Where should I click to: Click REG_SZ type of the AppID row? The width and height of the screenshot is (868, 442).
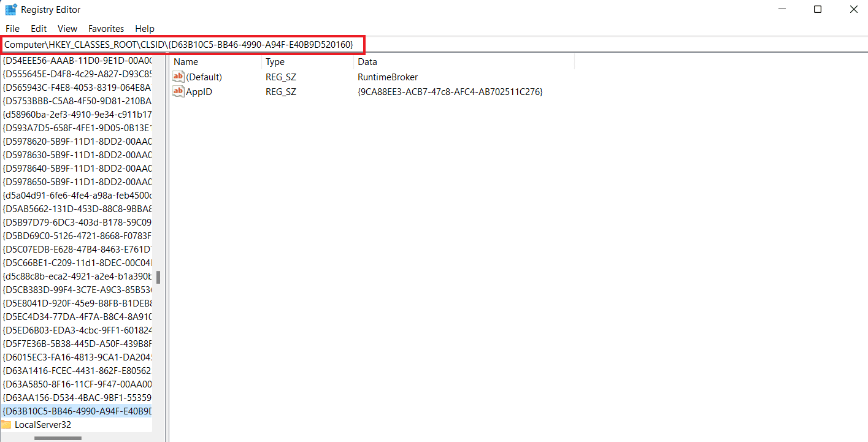(x=281, y=92)
